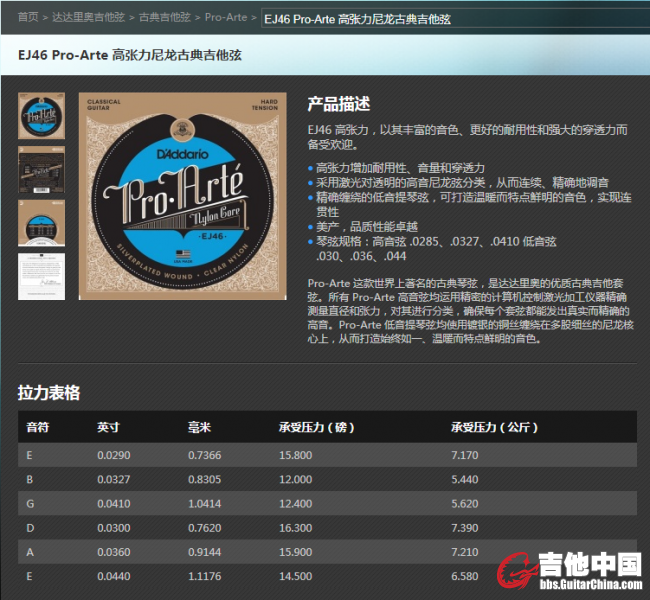
Task: Select fourth thumbnail of white letter page
Action: pos(41,277)
